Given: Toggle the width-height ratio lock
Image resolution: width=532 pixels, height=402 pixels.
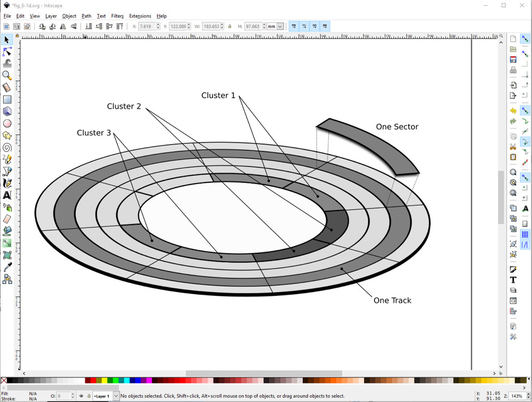Looking at the screenshot, I should (230, 27).
